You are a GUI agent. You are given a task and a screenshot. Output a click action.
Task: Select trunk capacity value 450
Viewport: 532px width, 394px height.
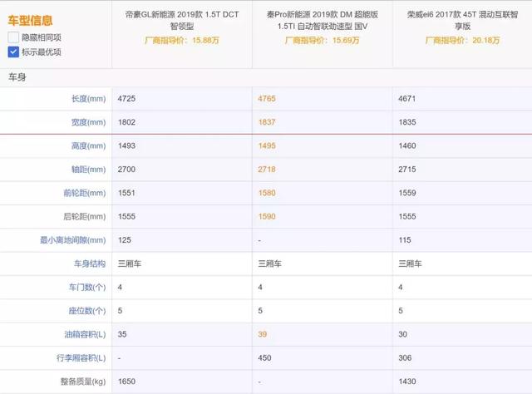point(264,358)
